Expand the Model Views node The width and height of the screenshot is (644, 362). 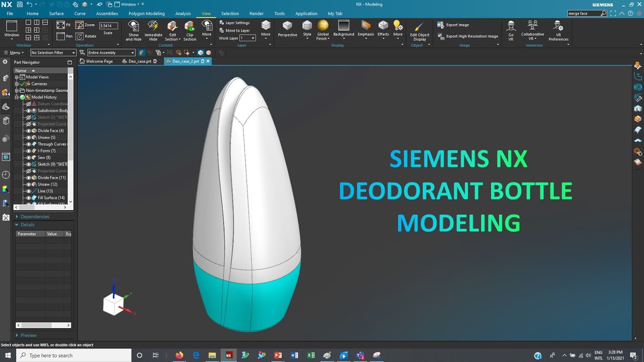pyautogui.click(x=17, y=77)
